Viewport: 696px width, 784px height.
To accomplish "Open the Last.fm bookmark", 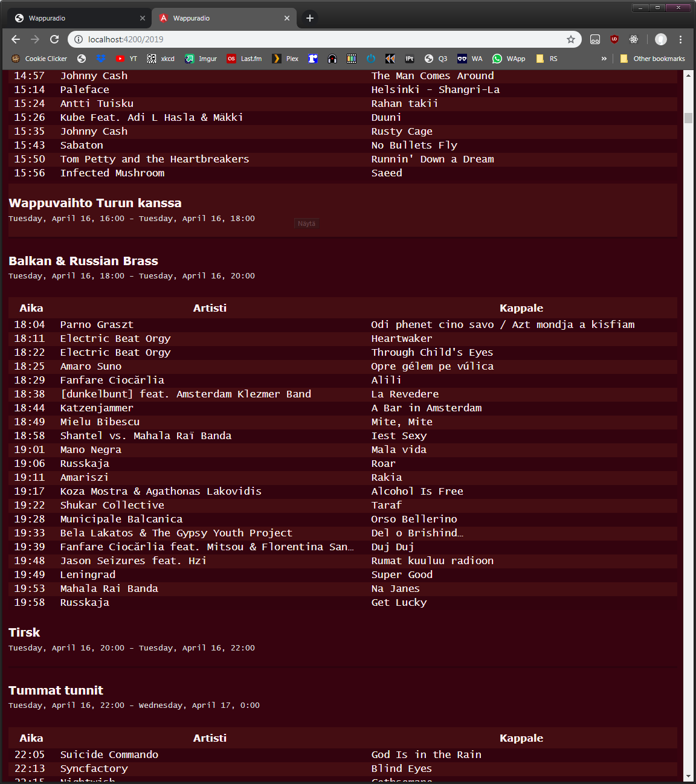I will pyautogui.click(x=245, y=59).
